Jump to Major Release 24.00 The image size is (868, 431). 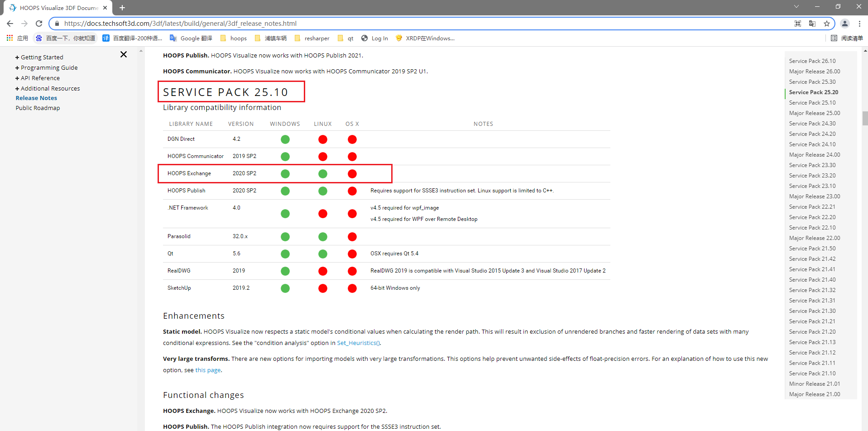pos(815,155)
